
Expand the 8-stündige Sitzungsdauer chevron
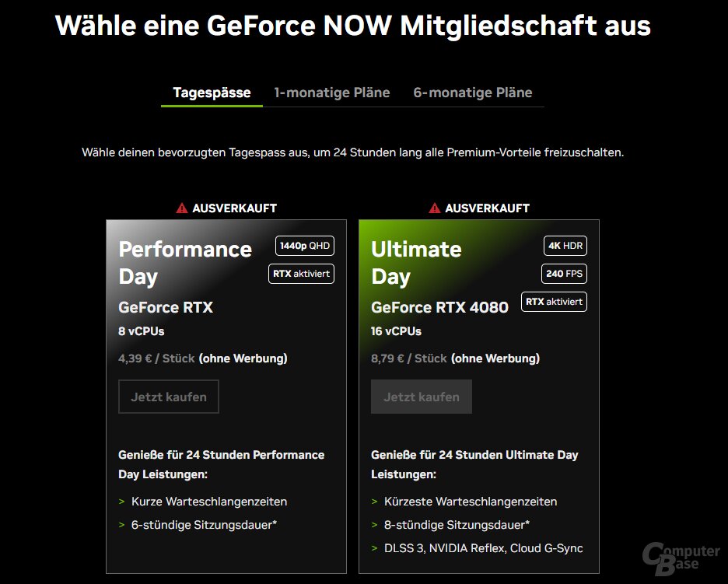[x=376, y=525]
